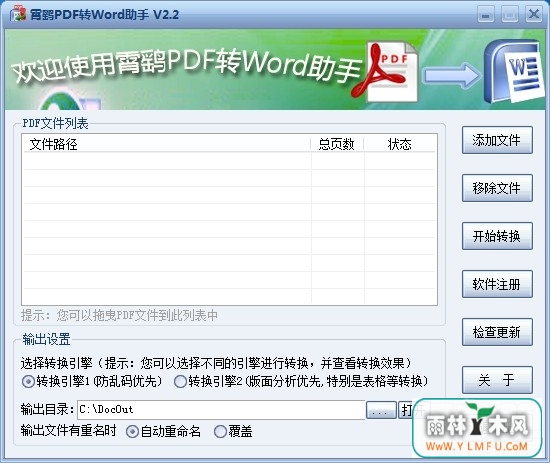Start conversion with 开始转换 button
This screenshot has width=550, height=463.
pos(497,236)
